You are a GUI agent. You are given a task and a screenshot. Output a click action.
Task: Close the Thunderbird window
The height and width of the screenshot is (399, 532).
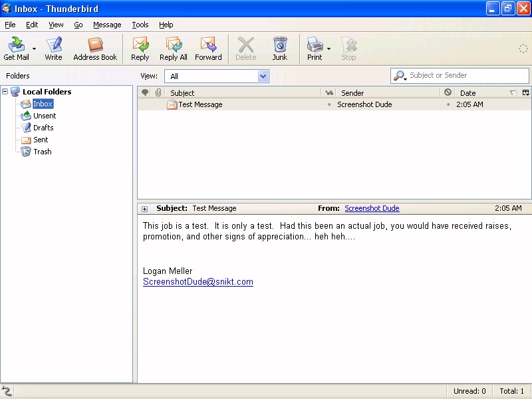(x=523, y=9)
